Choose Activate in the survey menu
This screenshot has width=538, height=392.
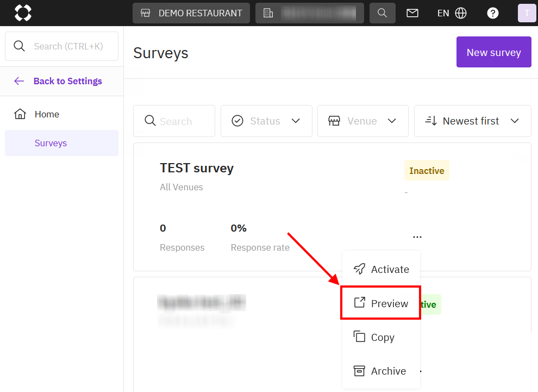tap(381, 269)
